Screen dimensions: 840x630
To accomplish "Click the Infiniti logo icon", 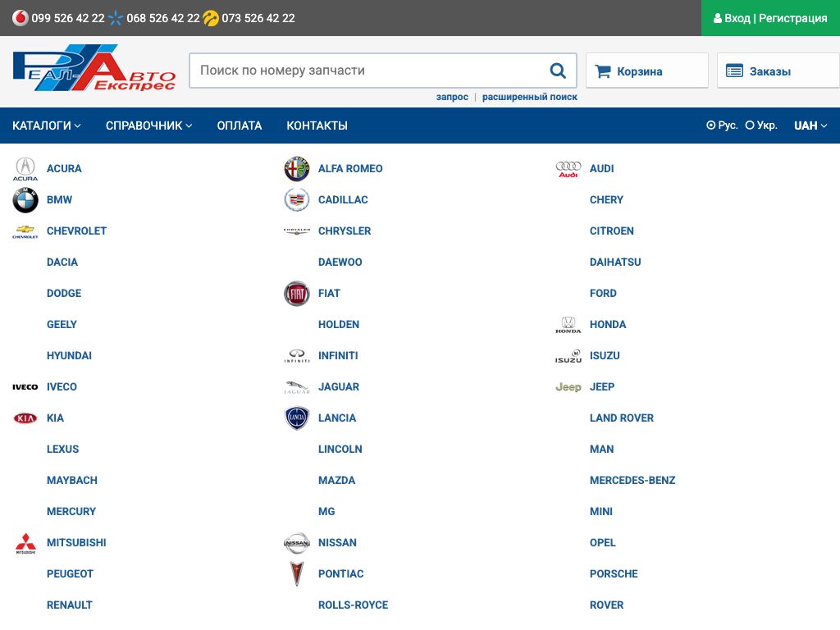I will coord(297,356).
